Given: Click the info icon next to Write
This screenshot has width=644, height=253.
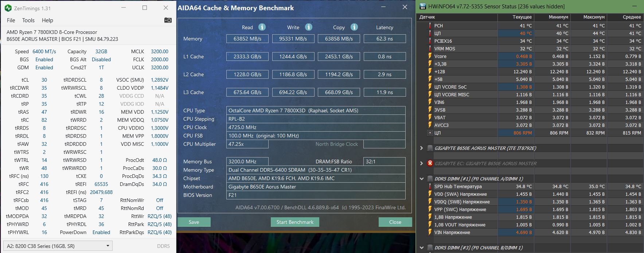Looking at the screenshot, I should [x=308, y=27].
